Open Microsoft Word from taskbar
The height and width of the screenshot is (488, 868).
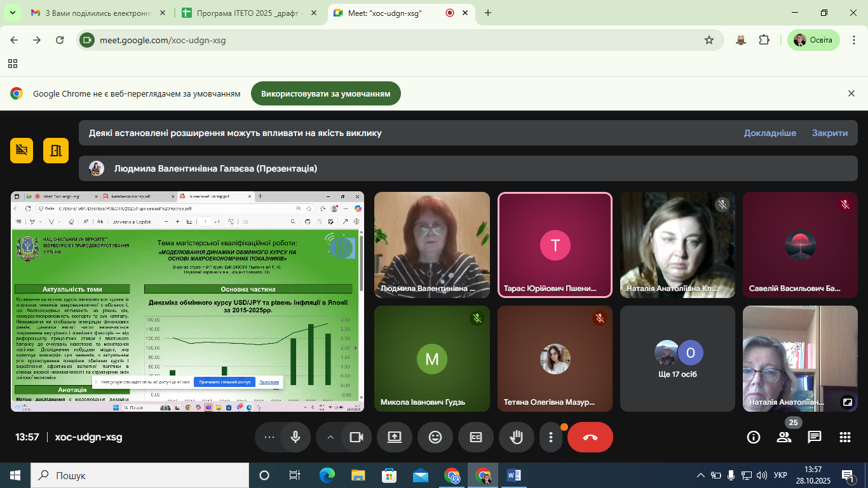click(514, 475)
